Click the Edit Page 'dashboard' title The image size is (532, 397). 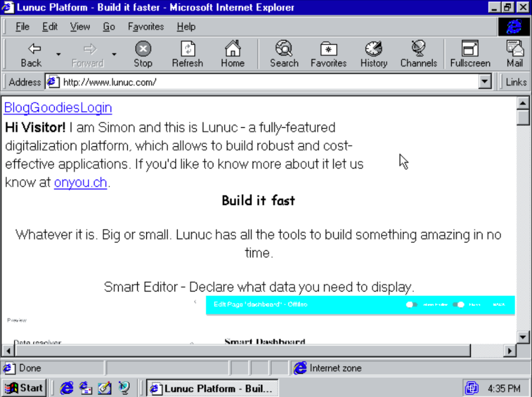[x=261, y=304]
